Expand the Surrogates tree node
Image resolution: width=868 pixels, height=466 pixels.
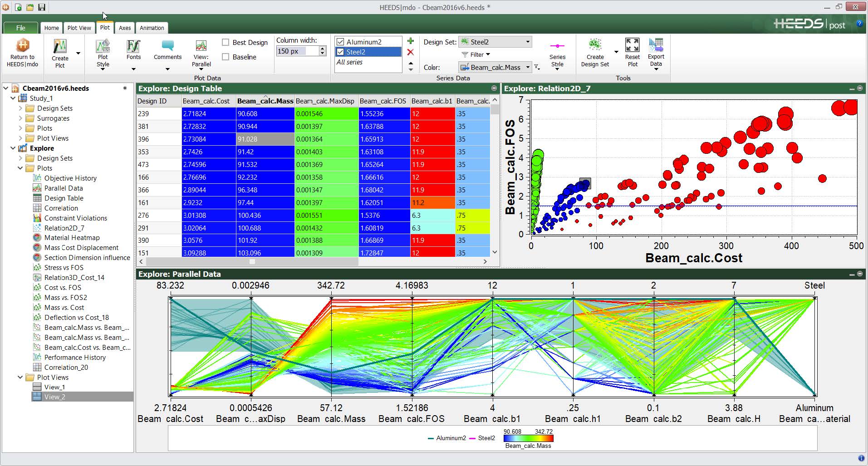click(20, 118)
